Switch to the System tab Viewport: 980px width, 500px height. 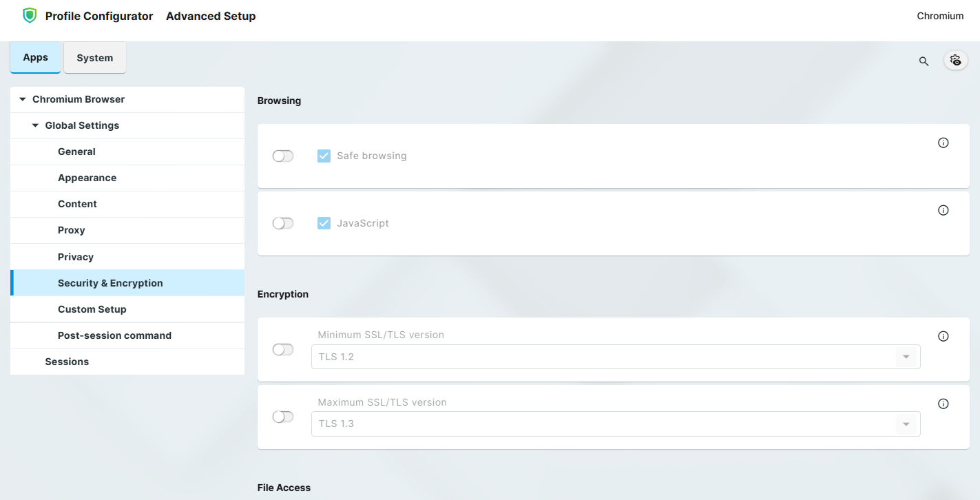[x=95, y=58]
